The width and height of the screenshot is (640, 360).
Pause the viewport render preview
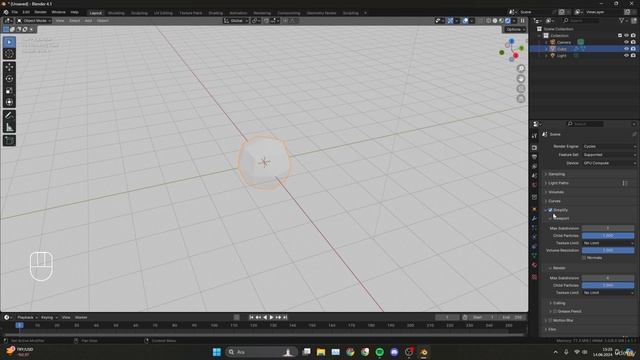[x=522, y=20]
